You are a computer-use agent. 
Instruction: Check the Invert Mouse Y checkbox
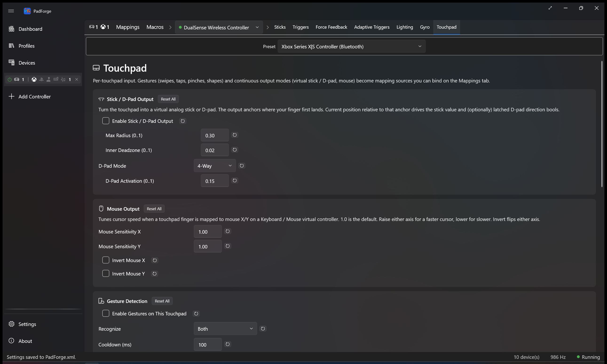[x=106, y=274]
